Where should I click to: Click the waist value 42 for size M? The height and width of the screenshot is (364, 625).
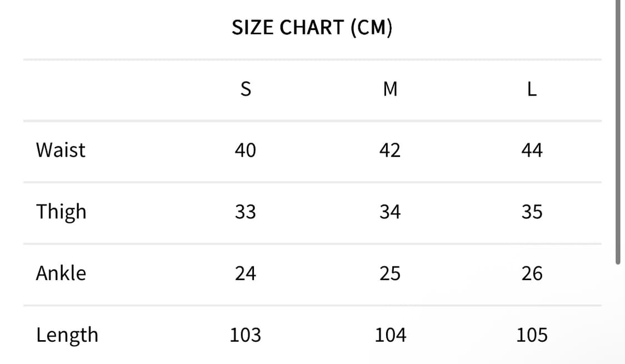coord(390,150)
